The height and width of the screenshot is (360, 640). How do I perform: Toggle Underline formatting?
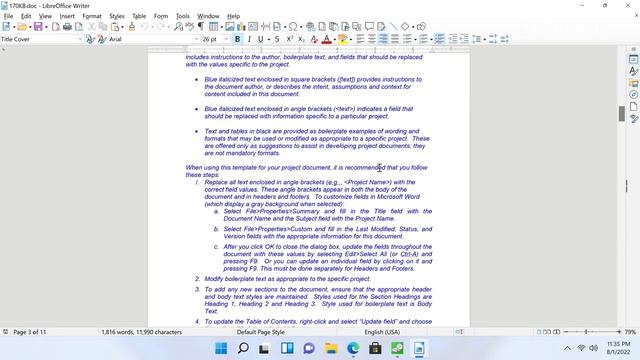tap(260, 39)
